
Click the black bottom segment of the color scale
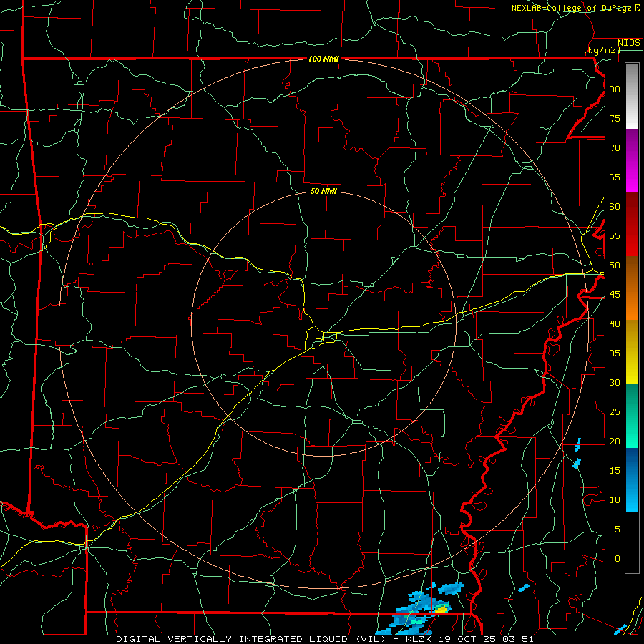(x=632, y=542)
